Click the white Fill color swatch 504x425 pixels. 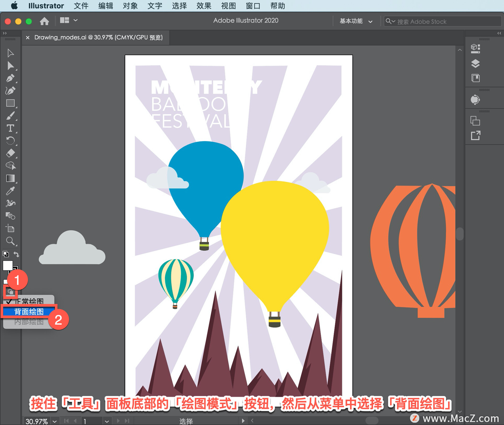click(x=7, y=265)
